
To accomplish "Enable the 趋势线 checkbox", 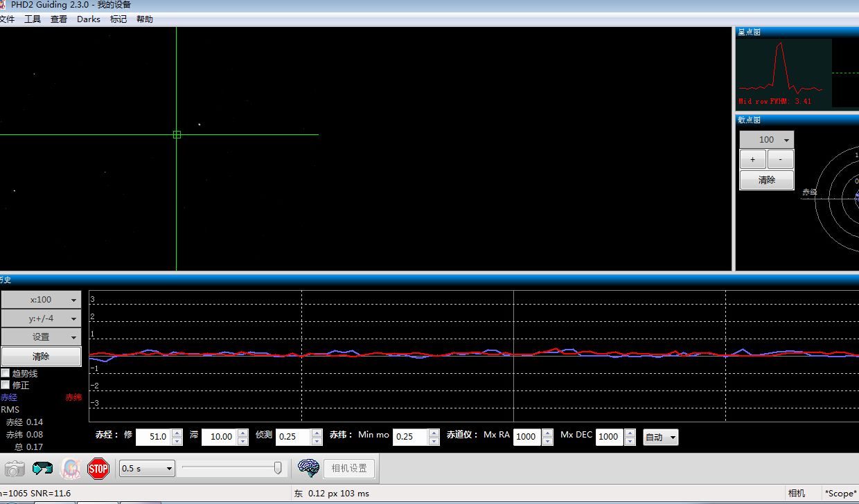I will (6, 373).
